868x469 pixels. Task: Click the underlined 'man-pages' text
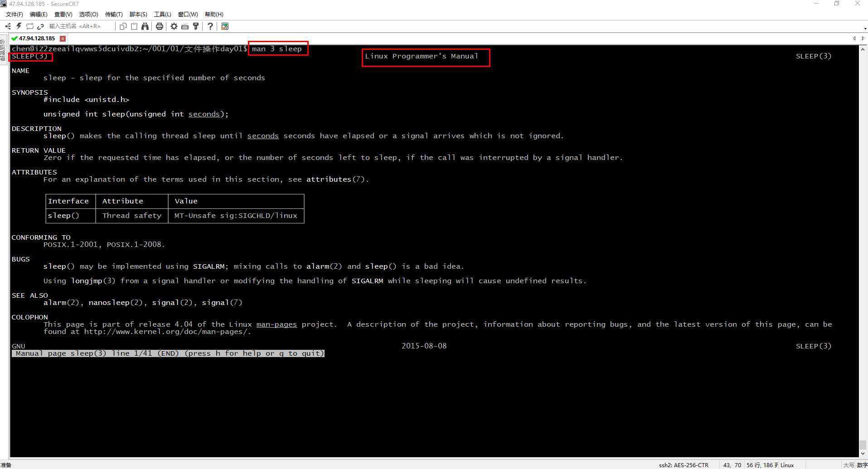pos(276,324)
